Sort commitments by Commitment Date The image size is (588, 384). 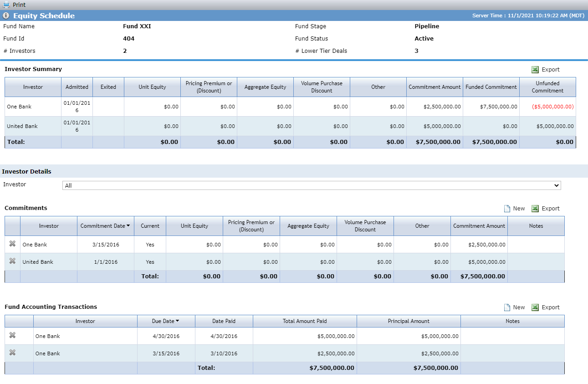click(105, 226)
